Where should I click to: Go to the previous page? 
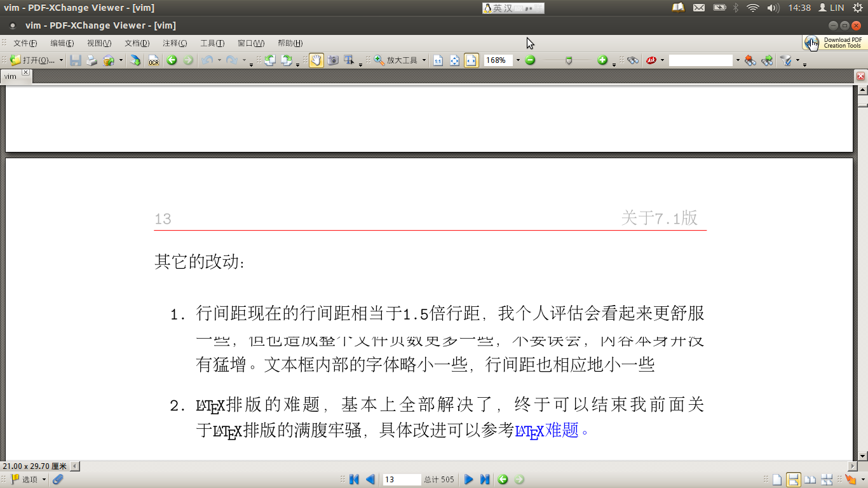click(370, 479)
